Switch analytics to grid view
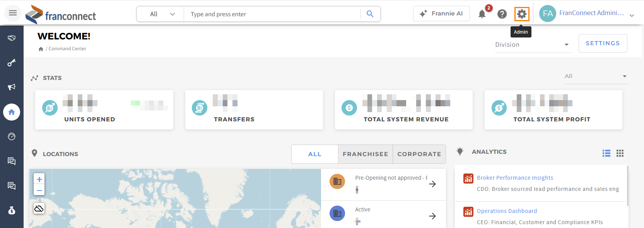 click(620, 153)
